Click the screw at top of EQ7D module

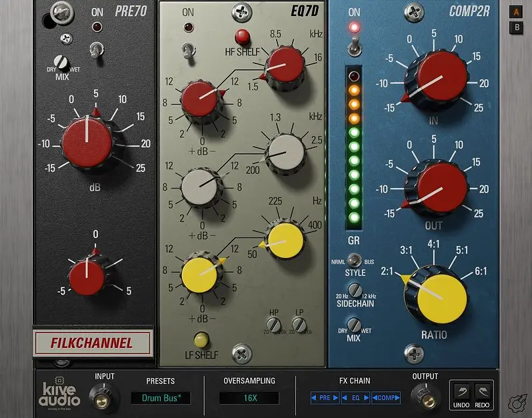(x=241, y=13)
